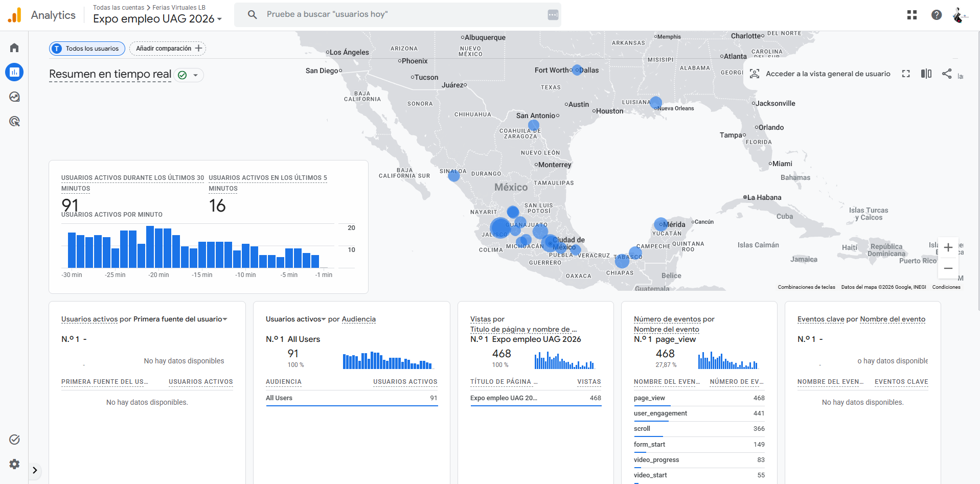Screen dimensions: 980x484
Task: Click Título de página y nombre de link
Action: 523,329
